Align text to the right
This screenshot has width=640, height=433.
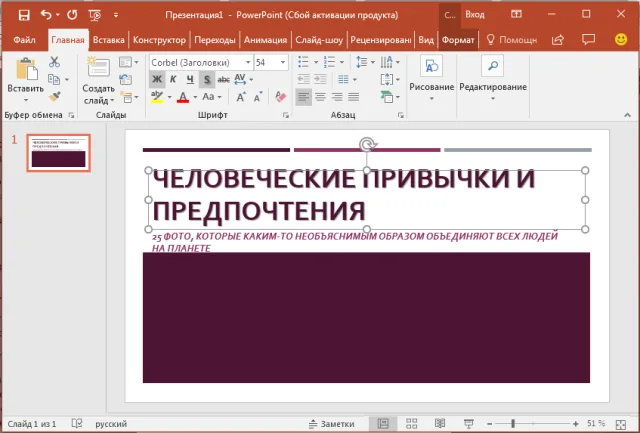coord(337,97)
